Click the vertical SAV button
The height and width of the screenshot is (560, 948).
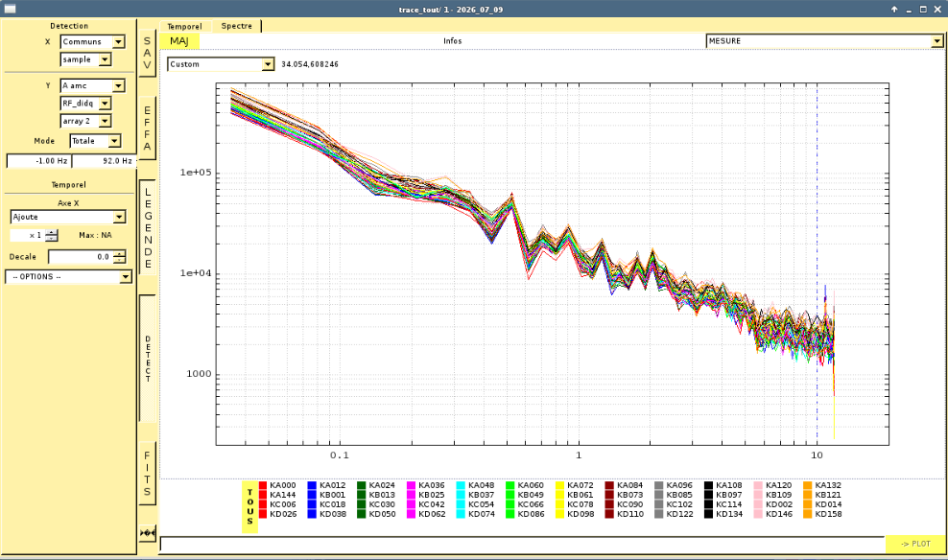coord(147,53)
